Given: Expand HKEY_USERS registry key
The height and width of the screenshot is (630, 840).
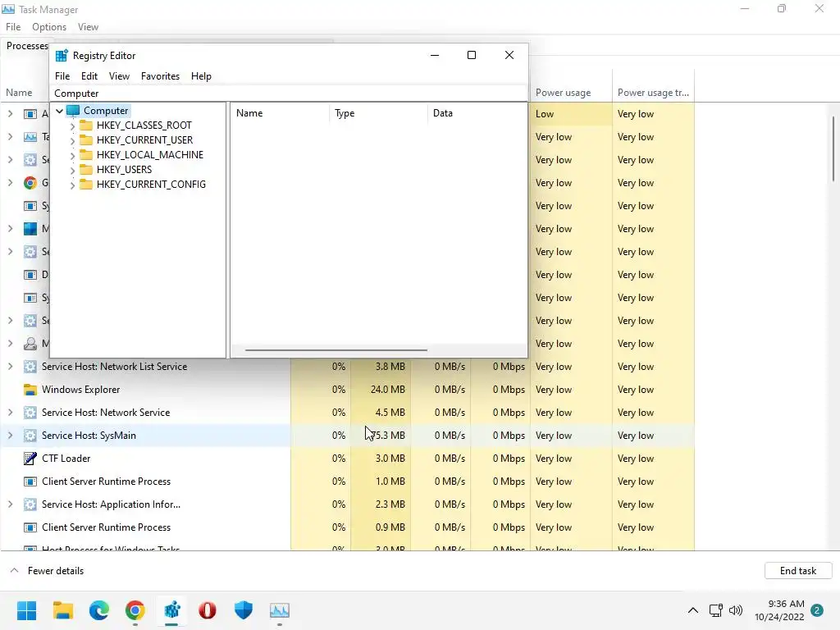Looking at the screenshot, I should (72, 171).
